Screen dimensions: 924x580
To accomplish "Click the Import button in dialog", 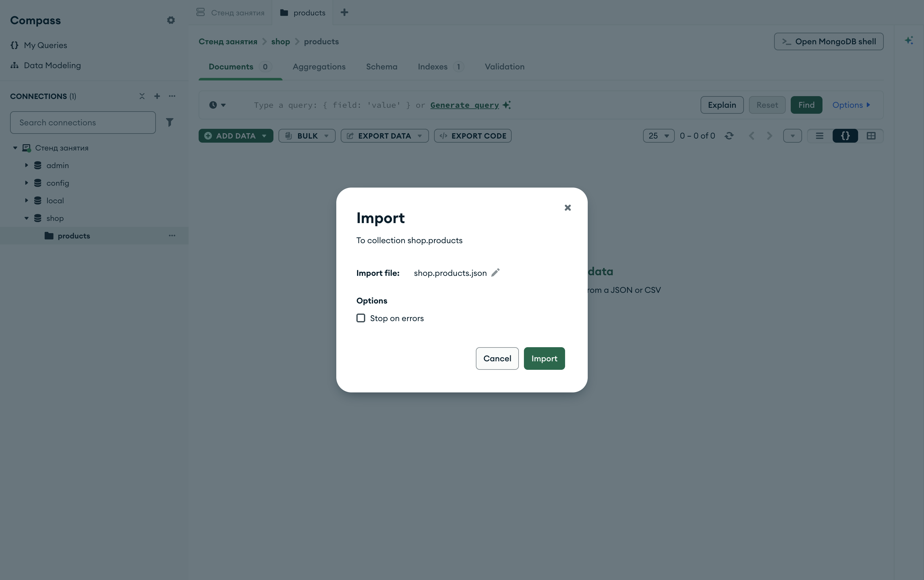I will tap(544, 358).
